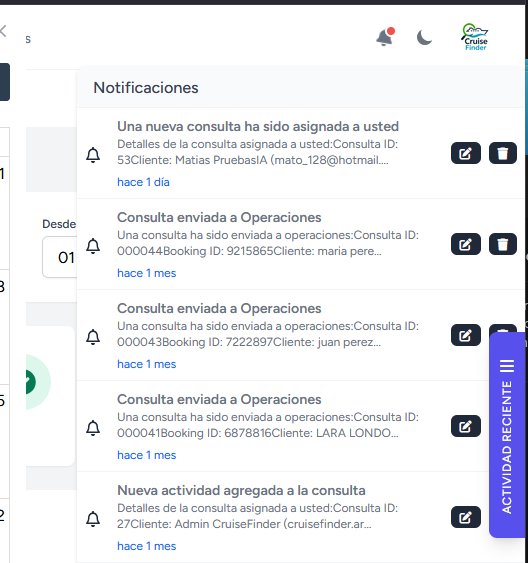This screenshot has width=528, height=563.
Task: Click 'hace 1 mes' under the 000043 notification
Action: (146, 364)
